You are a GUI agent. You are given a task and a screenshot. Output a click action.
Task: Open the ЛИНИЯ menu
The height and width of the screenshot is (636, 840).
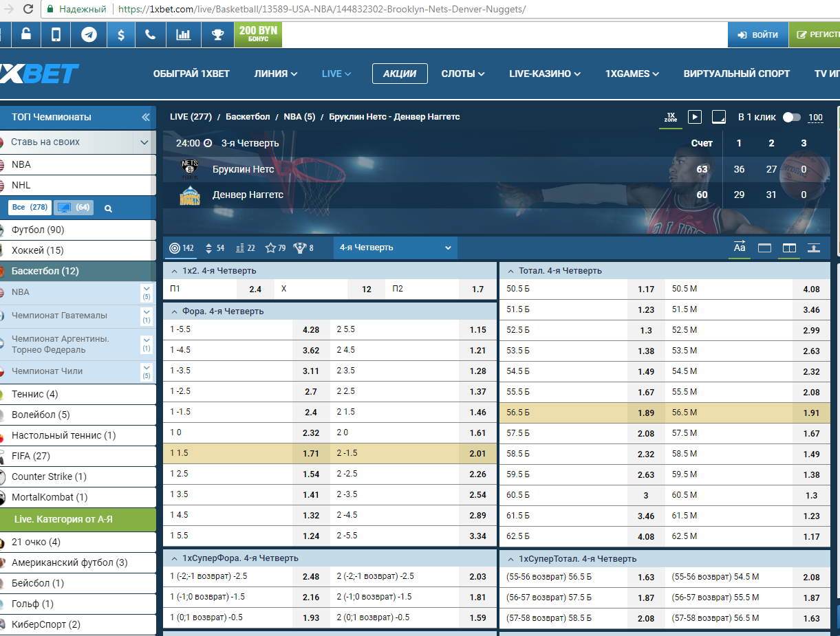click(x=276, y=74)
